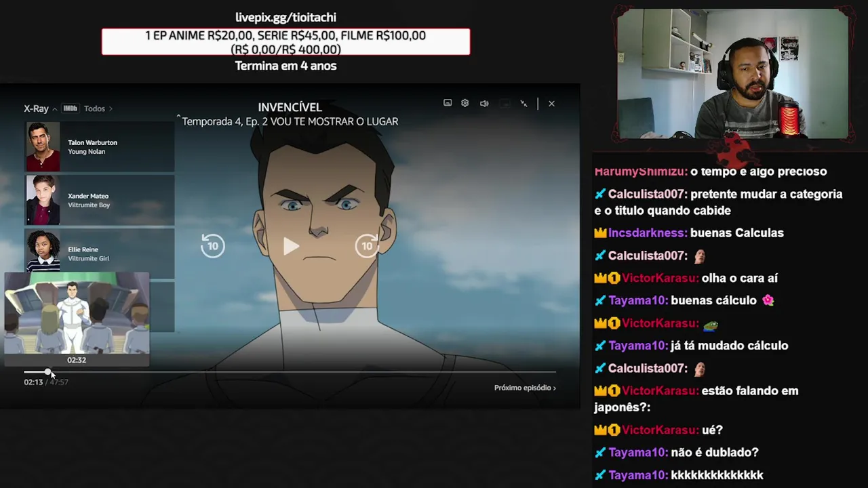The height and width of the screenshot is (488, 868).
Task: Rewind 10 seconds
Action: click(x=212, y=245)
